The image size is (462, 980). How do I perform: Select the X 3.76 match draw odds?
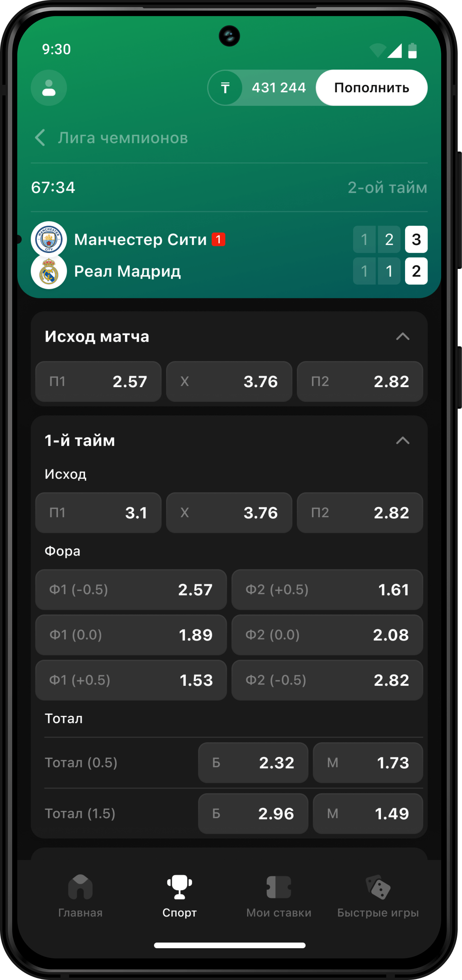coord(229,382)
